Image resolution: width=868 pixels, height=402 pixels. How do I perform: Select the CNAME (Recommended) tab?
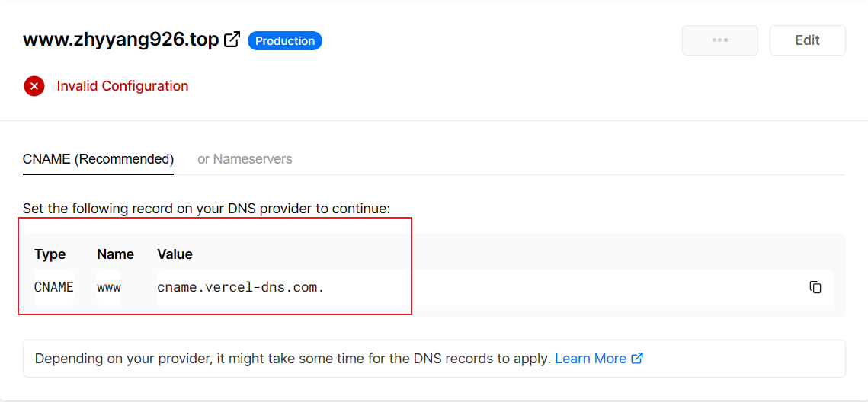[98, 159]
